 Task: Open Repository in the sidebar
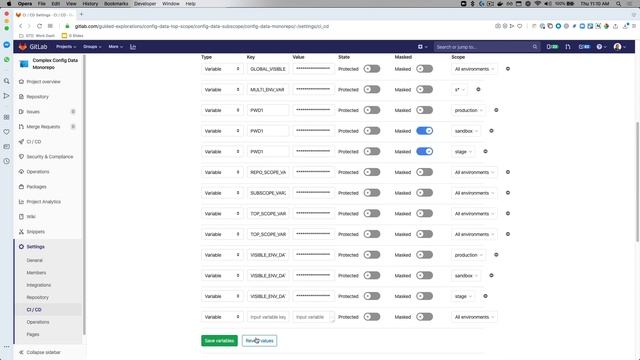click(34, 97)
